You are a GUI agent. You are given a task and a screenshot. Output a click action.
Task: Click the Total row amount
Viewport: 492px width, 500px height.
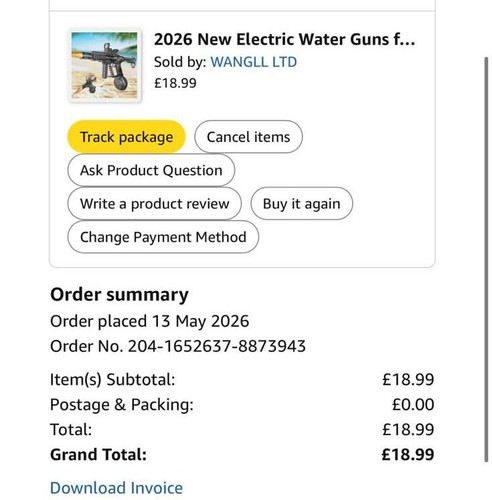(x=408, y=429)
